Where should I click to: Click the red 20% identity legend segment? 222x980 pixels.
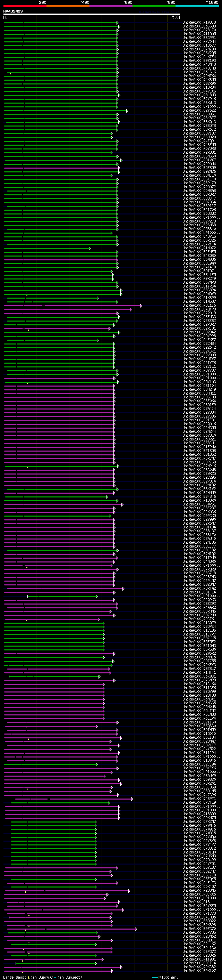(25, 6)
